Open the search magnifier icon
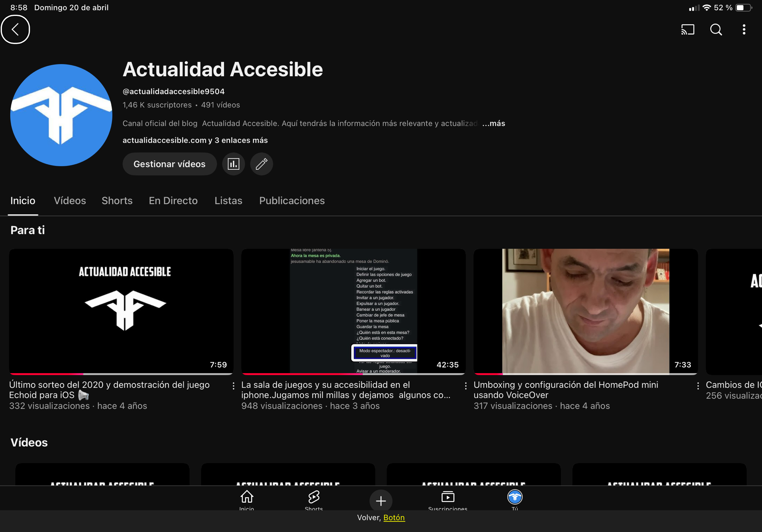Screen dimensions: 762x532 pyautogui.click(x=716, y=29)
